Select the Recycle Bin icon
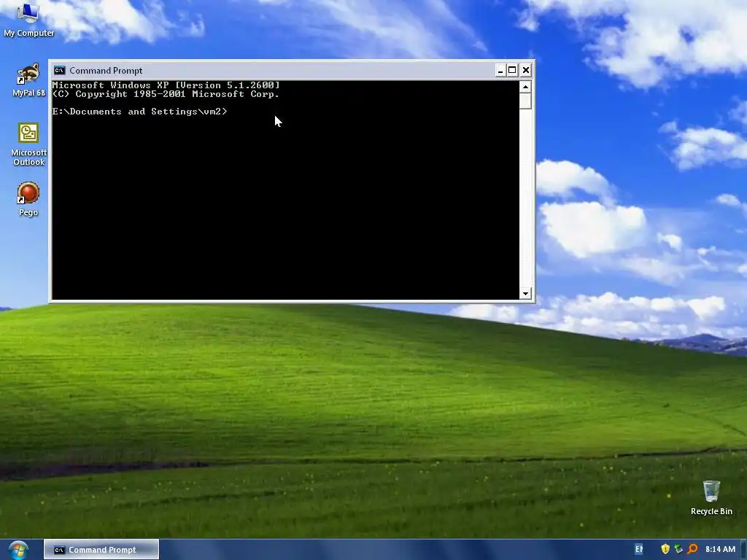 [x=711, y=497]
